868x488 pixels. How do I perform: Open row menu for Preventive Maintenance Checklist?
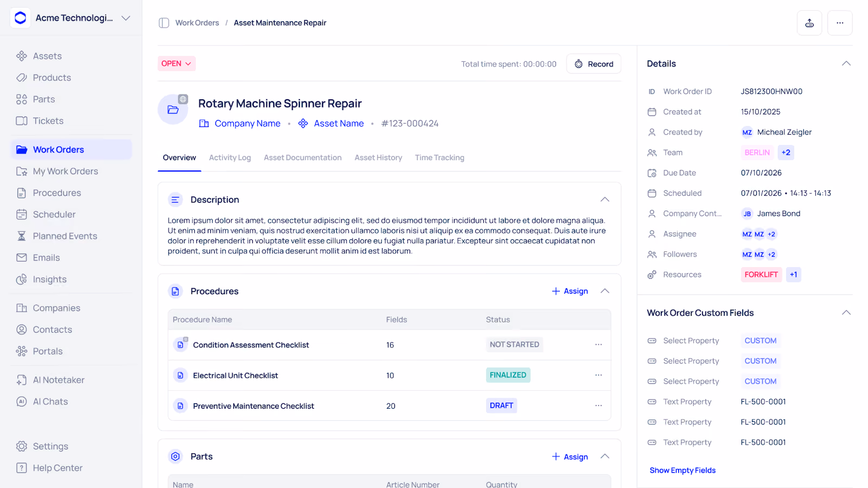point(598,405)
